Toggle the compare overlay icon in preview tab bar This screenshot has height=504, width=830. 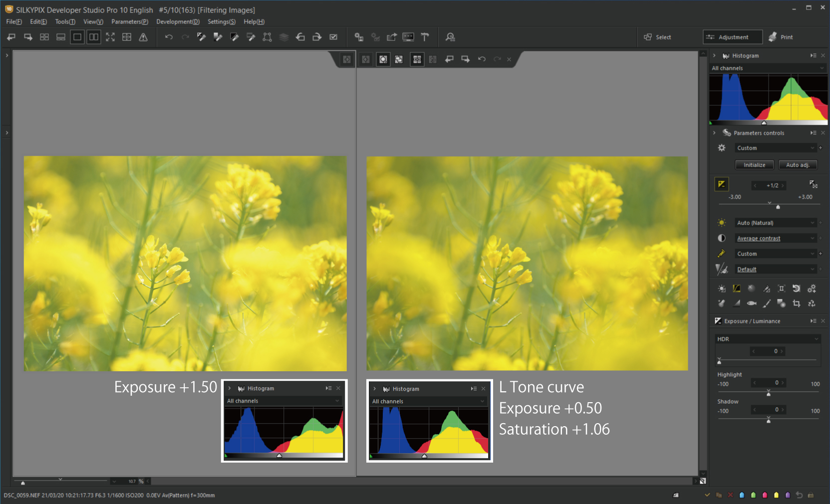(399, 59)
